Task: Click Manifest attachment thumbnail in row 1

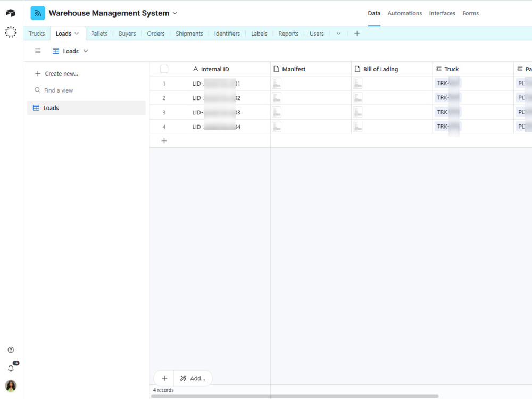Action: click(x=277, y=83)
